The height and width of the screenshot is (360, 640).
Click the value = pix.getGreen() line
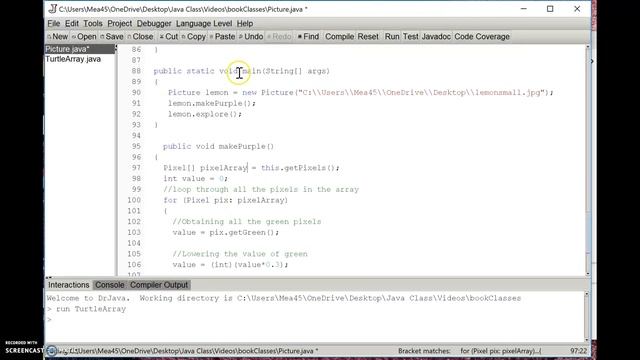pyautogui.click(x=225, y=233)
